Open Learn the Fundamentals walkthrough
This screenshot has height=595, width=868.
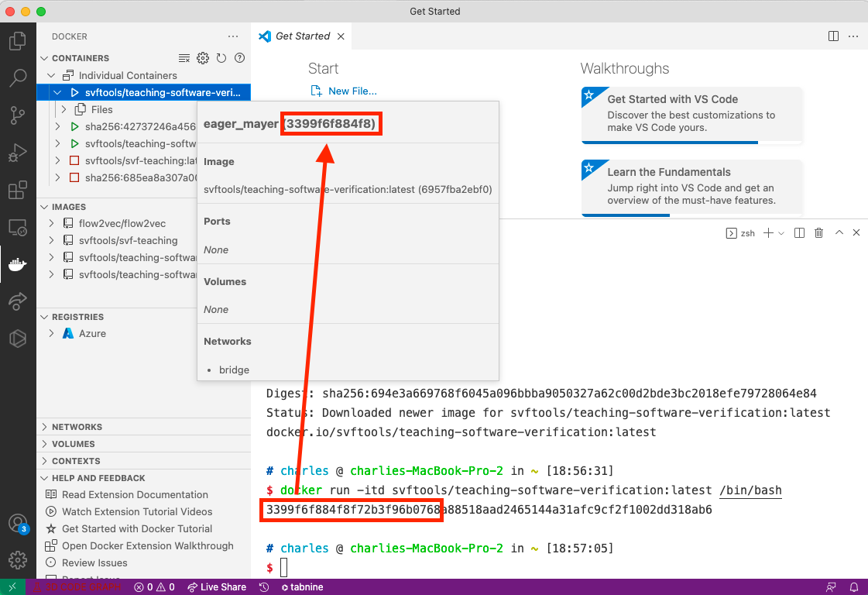click(691, 187)
